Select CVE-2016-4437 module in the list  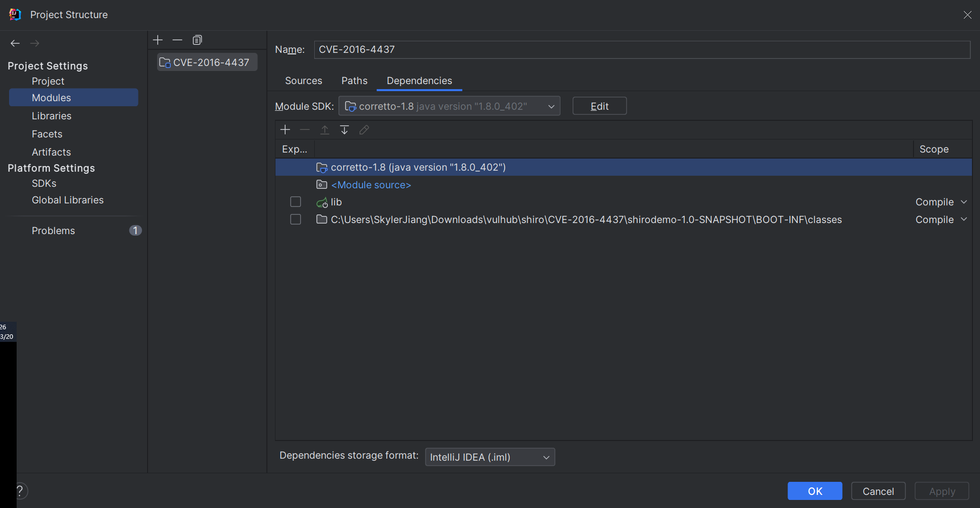click(x=207, y=62)
